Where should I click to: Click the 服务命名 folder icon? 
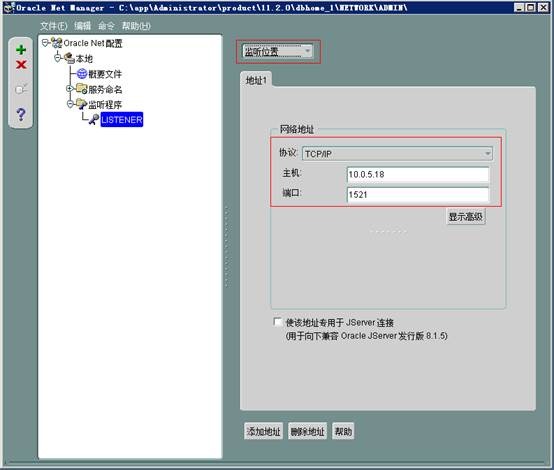(82, 89)
